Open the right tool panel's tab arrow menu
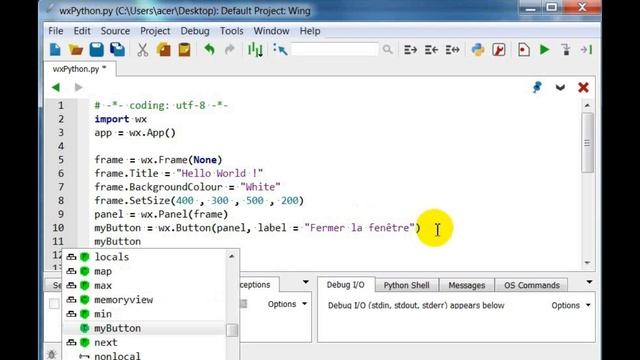The height and width of the screenshot is (360, 640). tap(589, 282)
